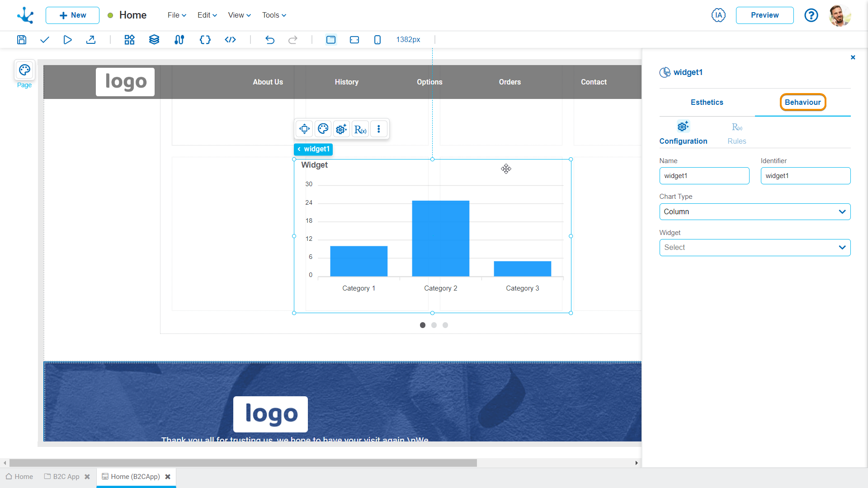
Task: Open the Widget select dropdown
Action: click(x=754, y=247)
